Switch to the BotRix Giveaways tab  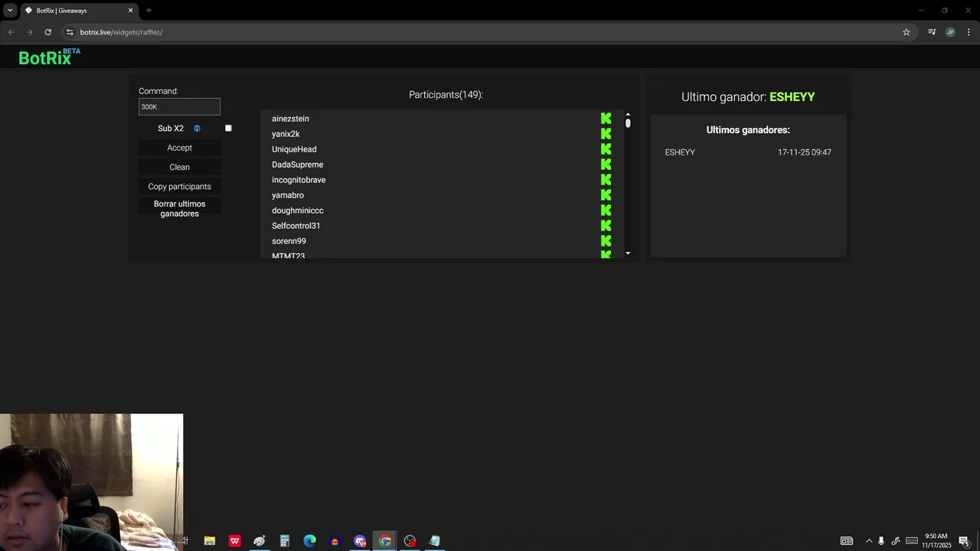click(79, 11)
